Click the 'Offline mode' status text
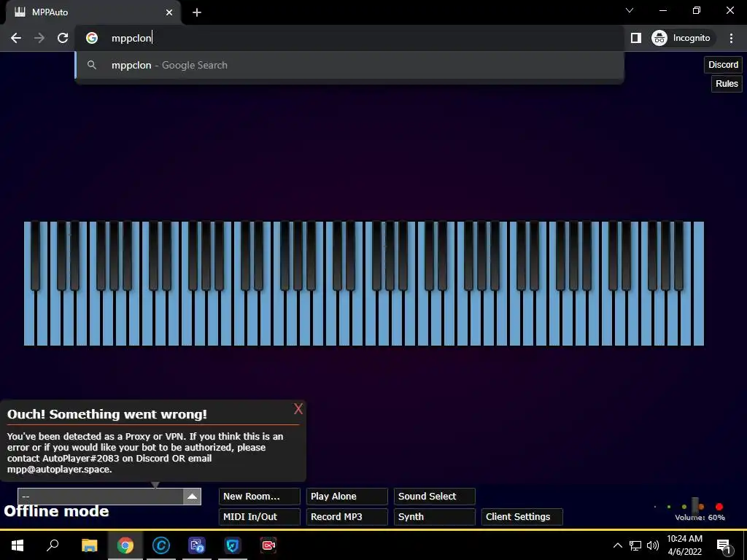The image size is (747, 560). point(56,511)
